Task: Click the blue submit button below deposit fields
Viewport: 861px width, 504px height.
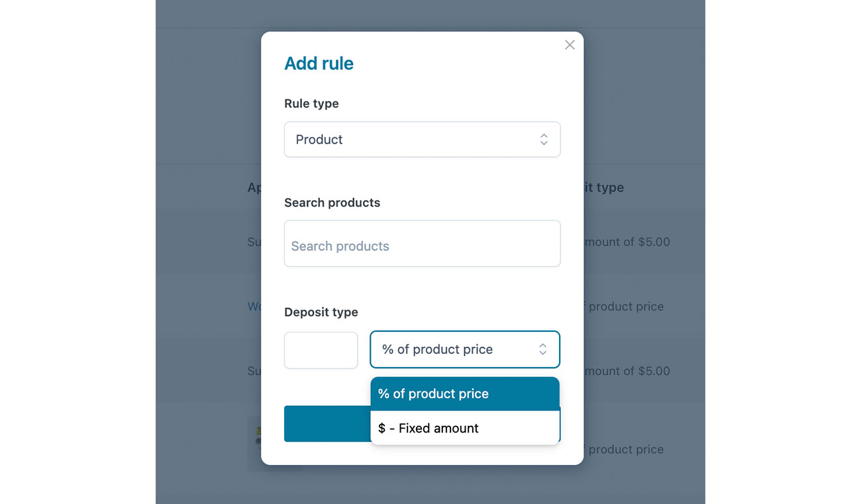Action: (x=327, y=424)
